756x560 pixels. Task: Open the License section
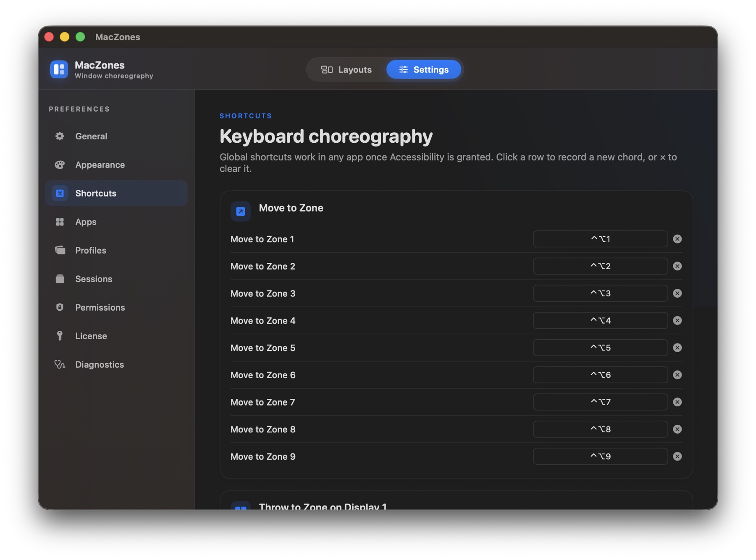coord(116,336)
